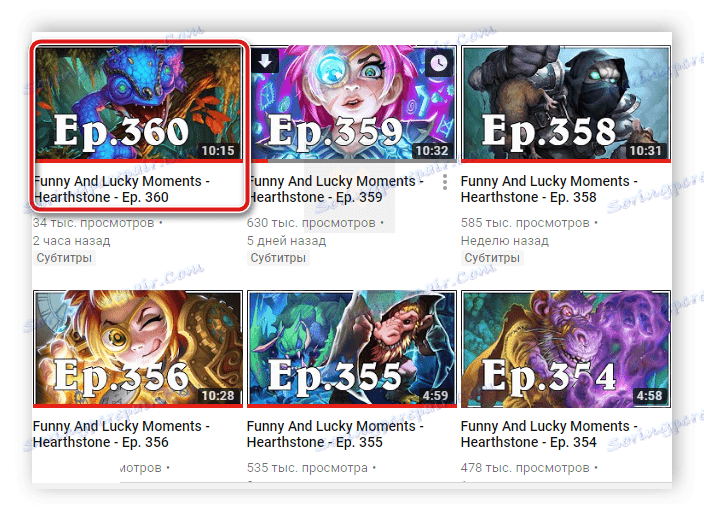
Task: Click title Funny And Lucky Moments Ep. 360
Action: point(122,189)
